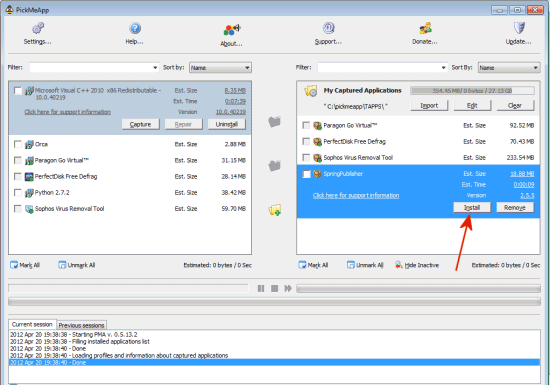Click right panel Mark All
550x385 pixels.
tap(313, 265)
